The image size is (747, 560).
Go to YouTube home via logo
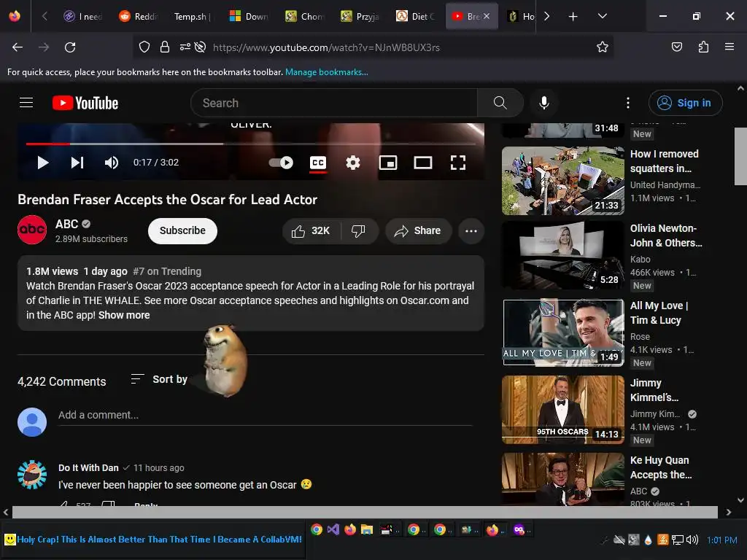pos(85,103)
